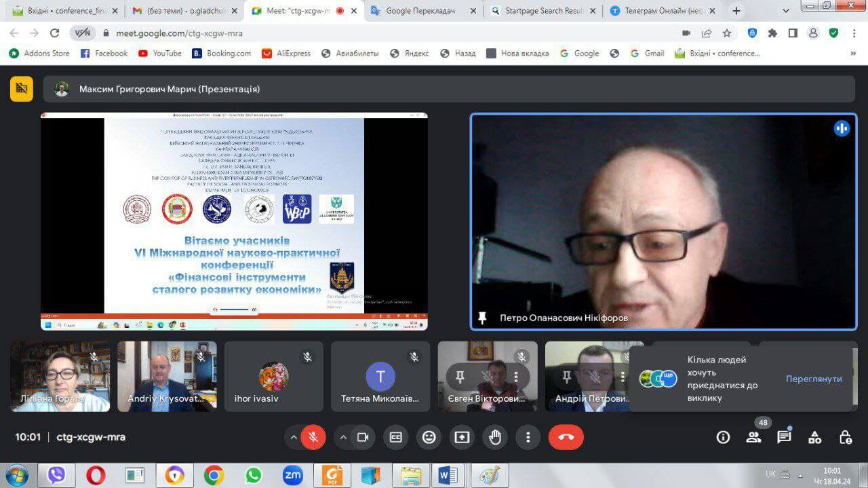Viewport: 868px width, 488px height.
Task: Open the chat messages panel
Action: [x=784, y=438]
